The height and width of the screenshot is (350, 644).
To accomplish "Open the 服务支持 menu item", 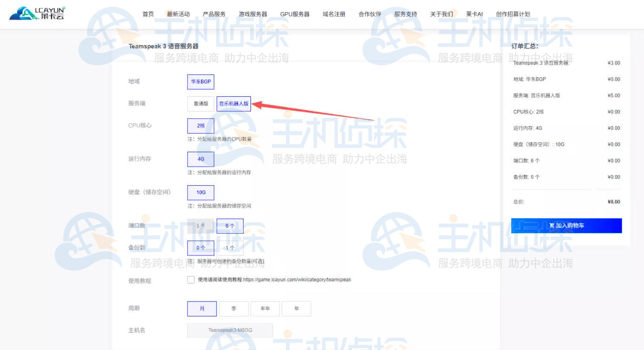I will pos(406,14).
